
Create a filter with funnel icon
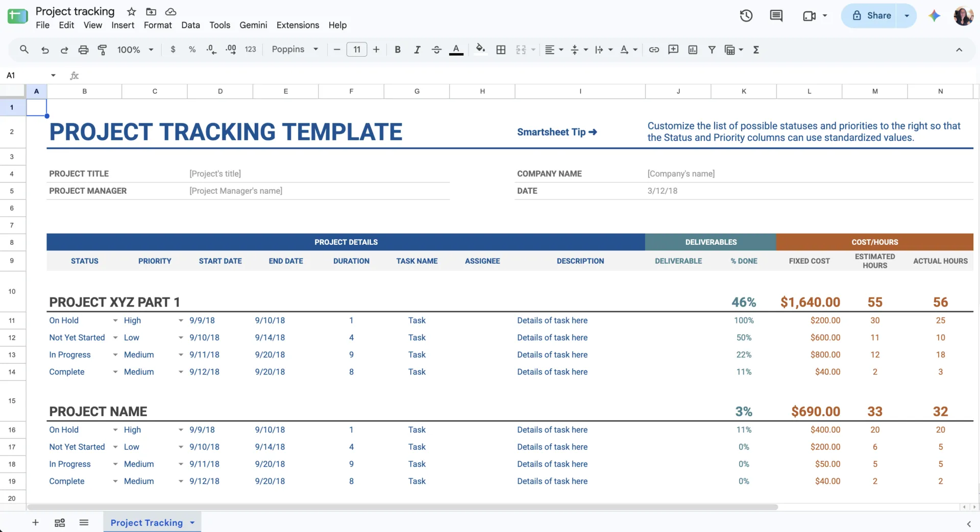tap(712, 49)
